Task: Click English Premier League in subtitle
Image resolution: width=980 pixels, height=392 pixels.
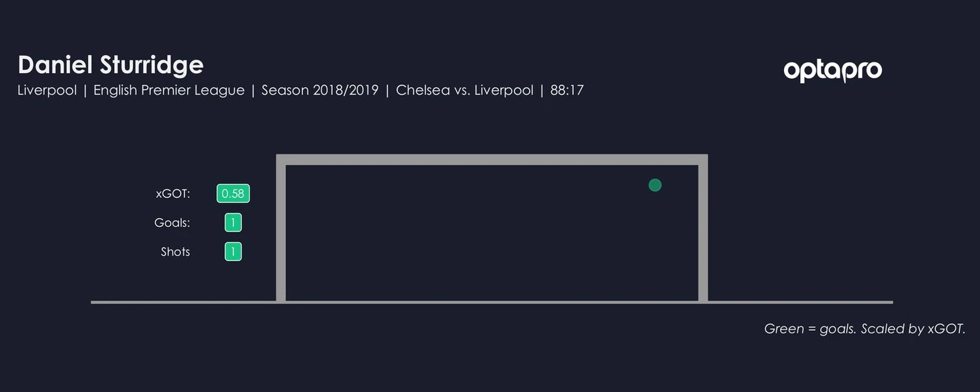Action: (169, 90)
